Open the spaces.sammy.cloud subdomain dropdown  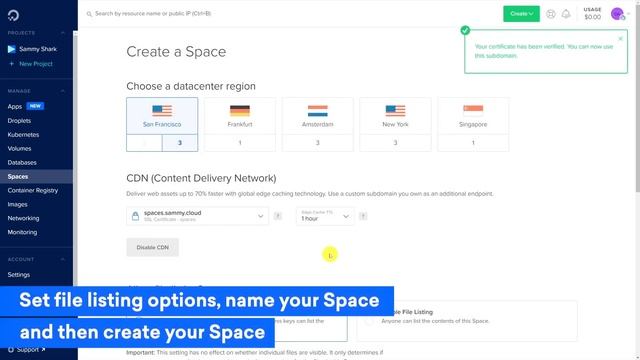[198, 216]
